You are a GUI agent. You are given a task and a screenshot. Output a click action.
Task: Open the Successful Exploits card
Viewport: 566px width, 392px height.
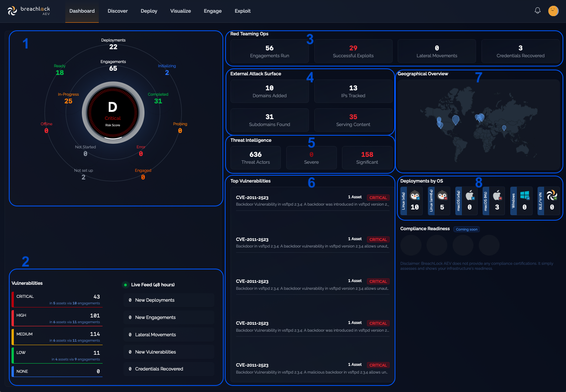pos(354,51)
